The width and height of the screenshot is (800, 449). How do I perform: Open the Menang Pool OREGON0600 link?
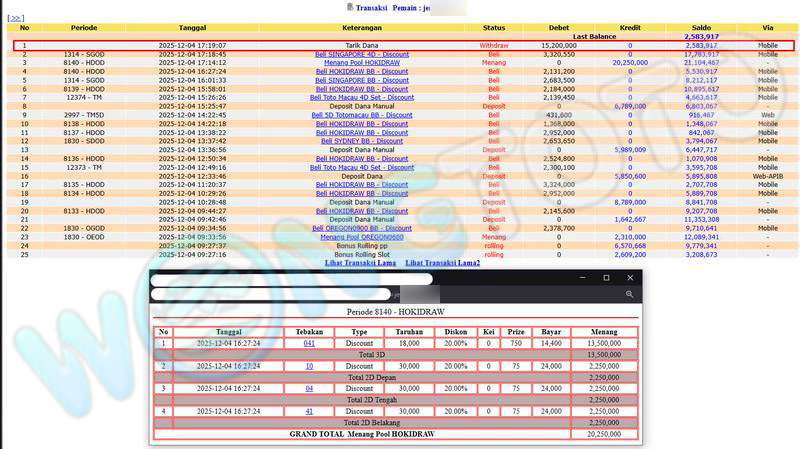[x=361, y=237]
